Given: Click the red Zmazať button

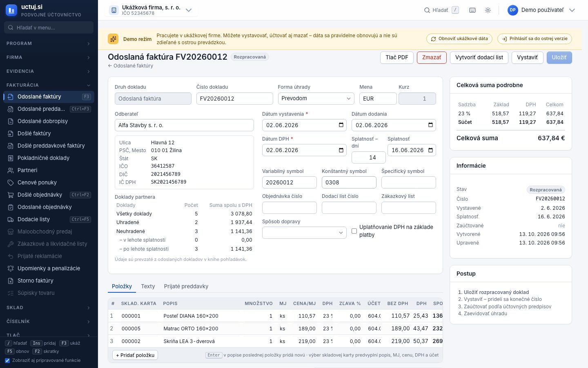Looking at the screenshot, I should tap(432, 58).
